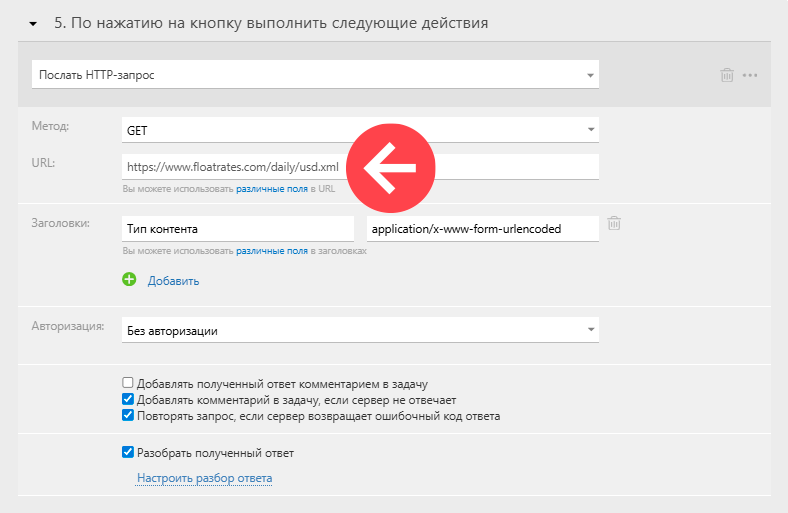Enable adding received response as task comment

(x=127, y=383)
